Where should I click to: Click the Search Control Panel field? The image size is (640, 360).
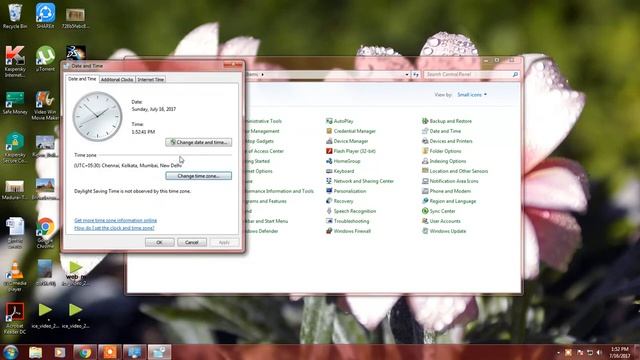tap(471, 75)
